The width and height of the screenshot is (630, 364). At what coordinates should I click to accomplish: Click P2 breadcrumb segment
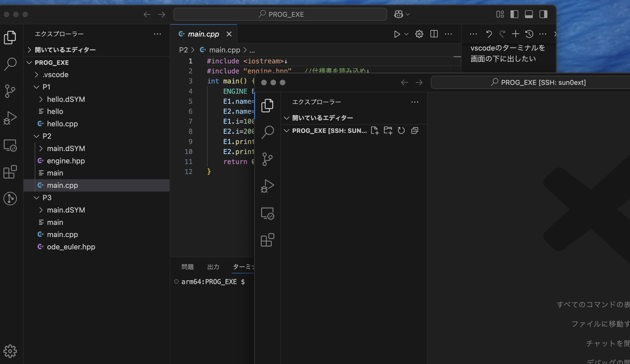click(183, 50)
